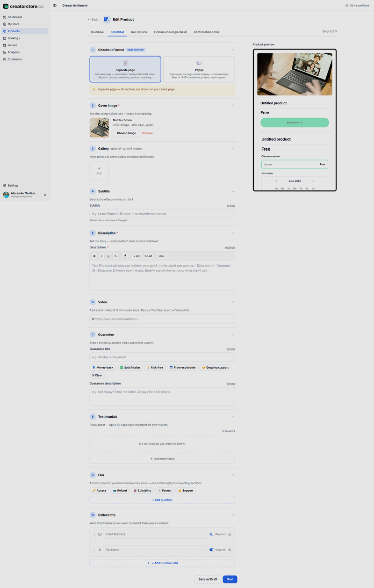This screenshot has height=588, width=374.
Task: Toggle Required switch for Email Address
Action: pos(212,534)
